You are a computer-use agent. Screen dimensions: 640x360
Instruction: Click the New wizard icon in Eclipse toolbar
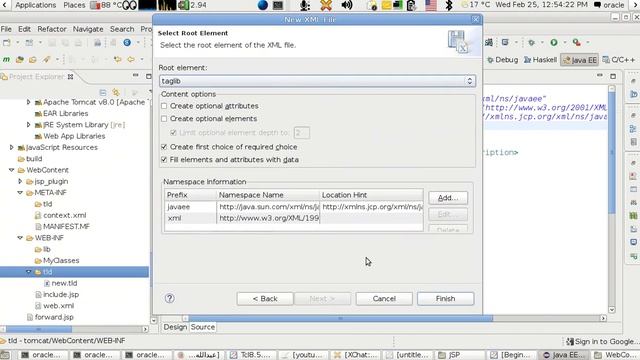tap(7, 42)
